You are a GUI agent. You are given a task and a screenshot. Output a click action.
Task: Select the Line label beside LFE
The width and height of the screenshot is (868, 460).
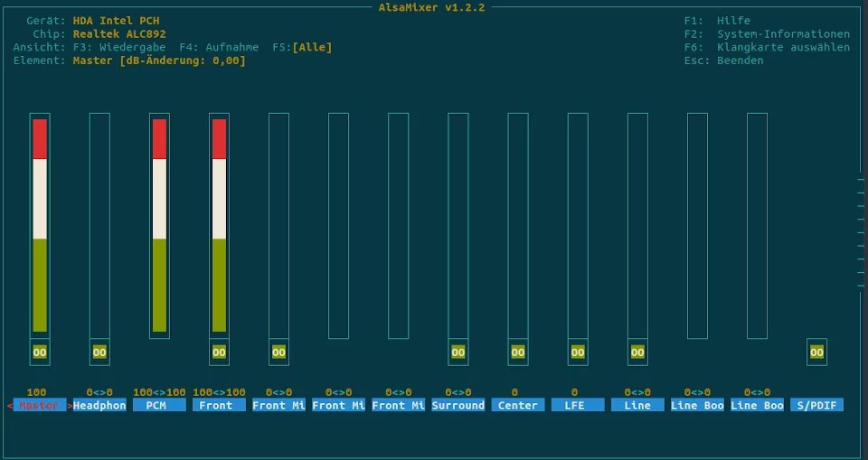click(x=637, y=405)
